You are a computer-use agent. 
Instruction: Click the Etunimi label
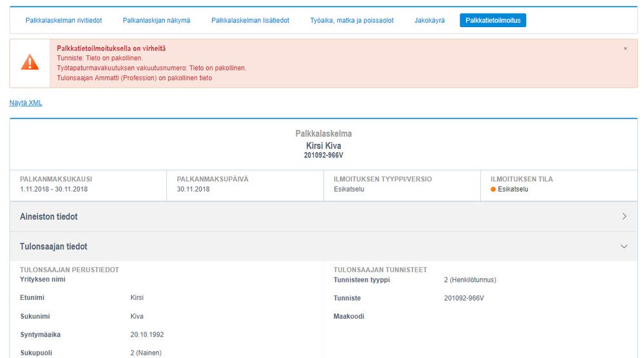(x=32, y=297)
